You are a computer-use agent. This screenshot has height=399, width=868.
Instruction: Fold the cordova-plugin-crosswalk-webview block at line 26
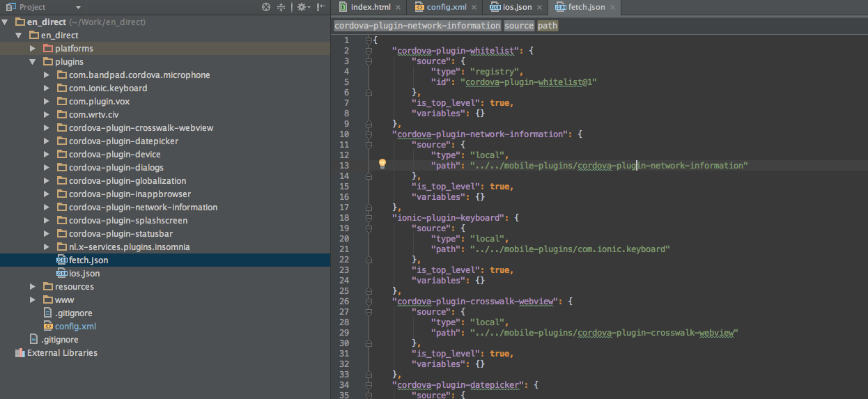click(x=369, y=302)
